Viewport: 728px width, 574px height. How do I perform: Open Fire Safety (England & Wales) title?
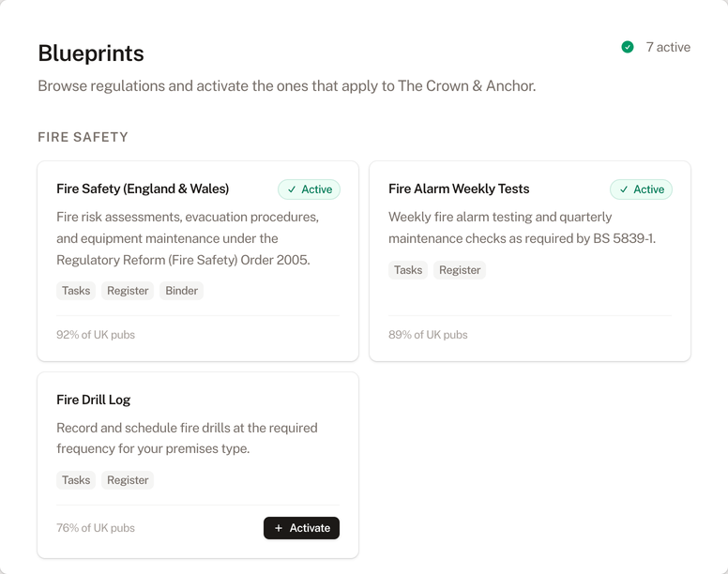click(143, 189)
